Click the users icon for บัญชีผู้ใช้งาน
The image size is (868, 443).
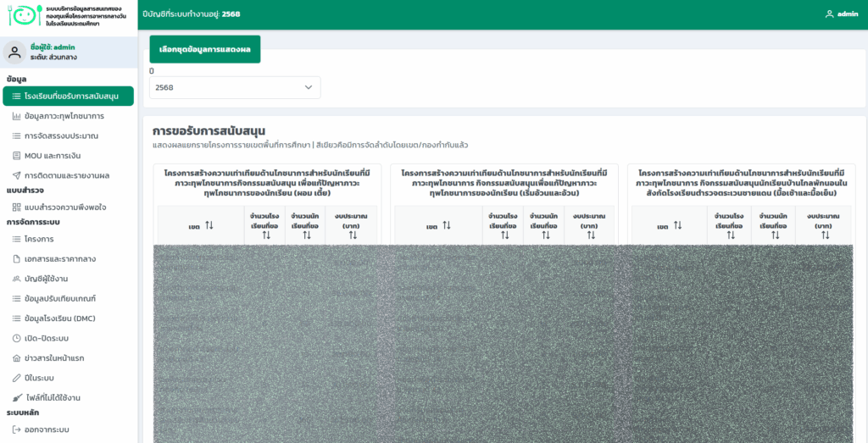[17, 278]
